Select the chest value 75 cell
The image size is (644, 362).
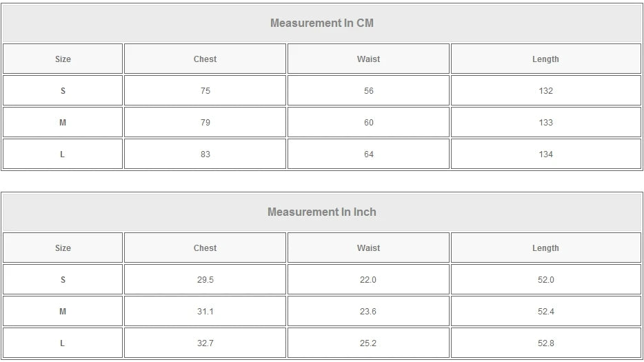tap(205, 91)
